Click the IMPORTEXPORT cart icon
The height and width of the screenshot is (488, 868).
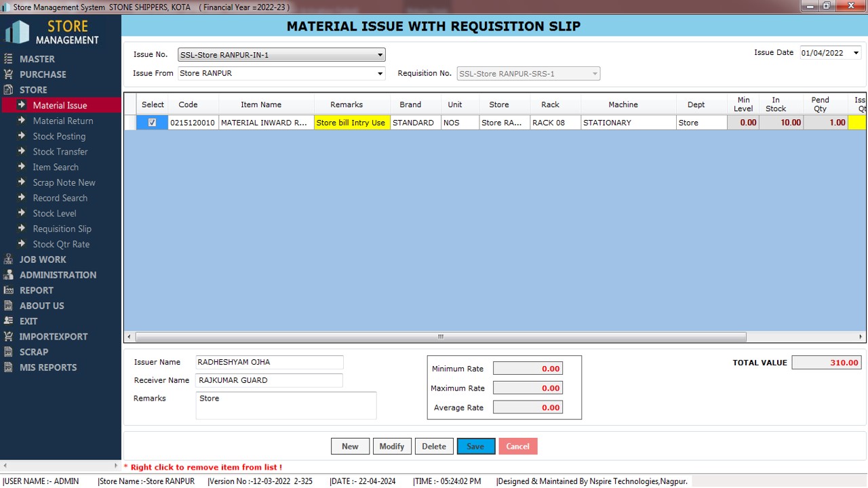(x=8, y=336)
